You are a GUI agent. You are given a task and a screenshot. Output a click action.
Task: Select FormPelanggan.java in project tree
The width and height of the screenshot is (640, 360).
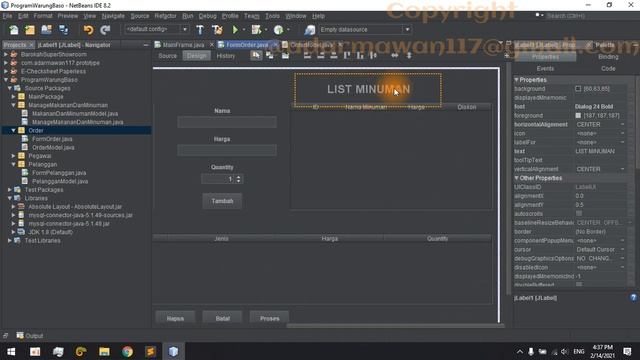pos(59,173)
